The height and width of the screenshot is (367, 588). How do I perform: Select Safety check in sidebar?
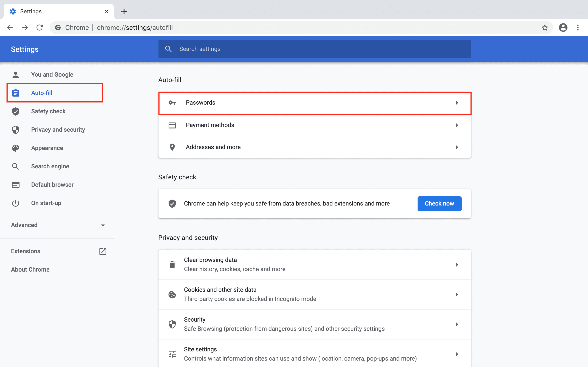(x=48, y=111)
